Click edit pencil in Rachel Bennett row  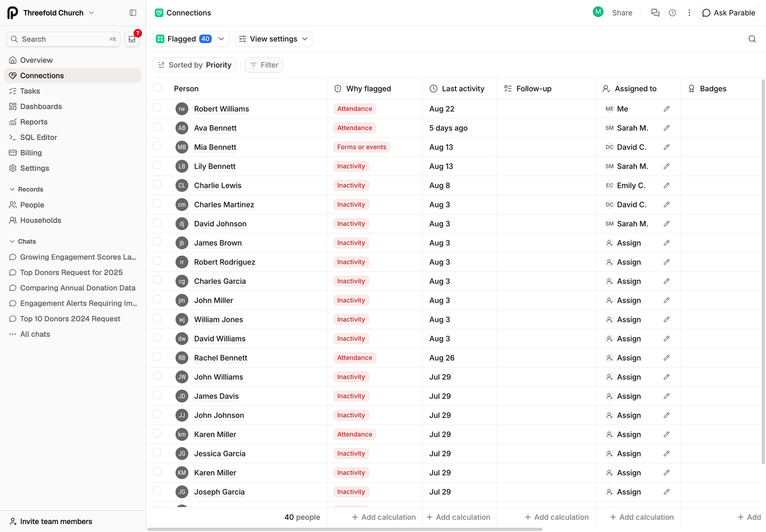coord(667,358)
